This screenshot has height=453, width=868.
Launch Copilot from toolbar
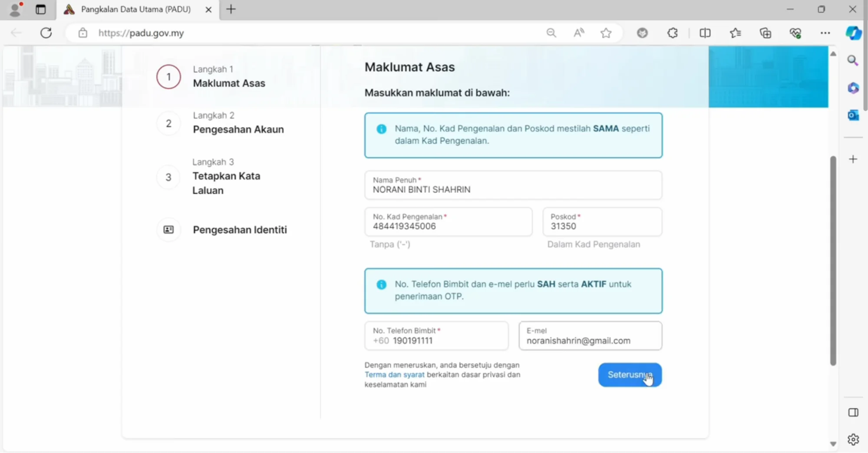coord(853,33)
